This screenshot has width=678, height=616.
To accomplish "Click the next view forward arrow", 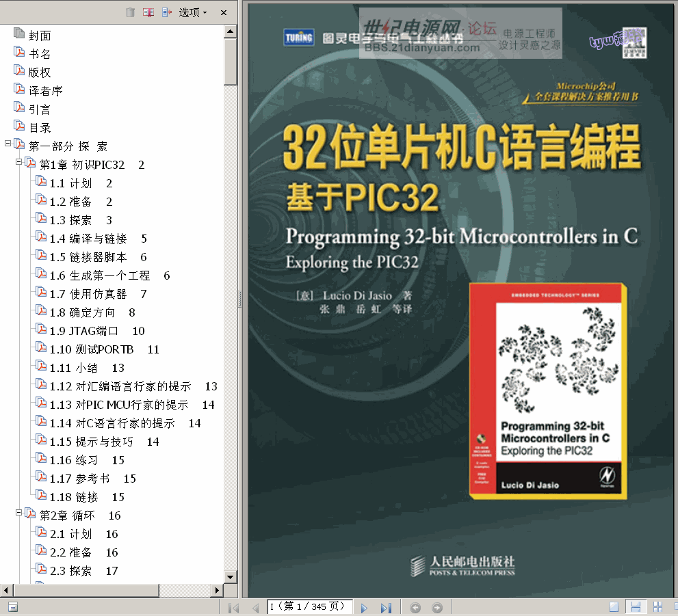I will (437, 608).
